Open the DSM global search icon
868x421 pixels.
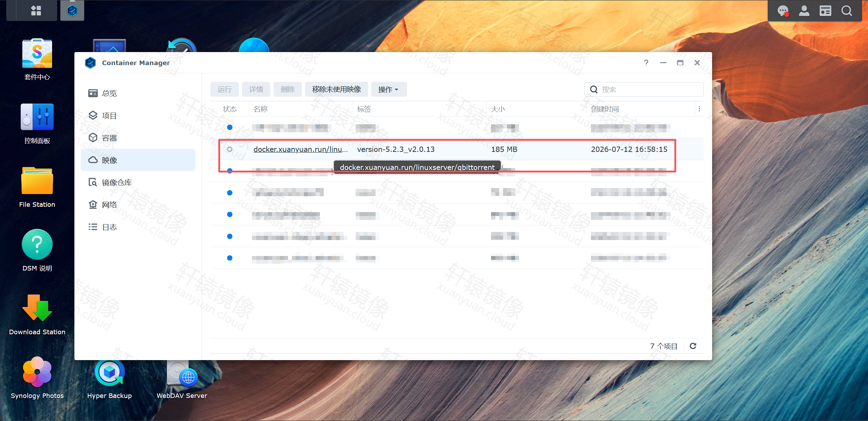click(847, 11)
